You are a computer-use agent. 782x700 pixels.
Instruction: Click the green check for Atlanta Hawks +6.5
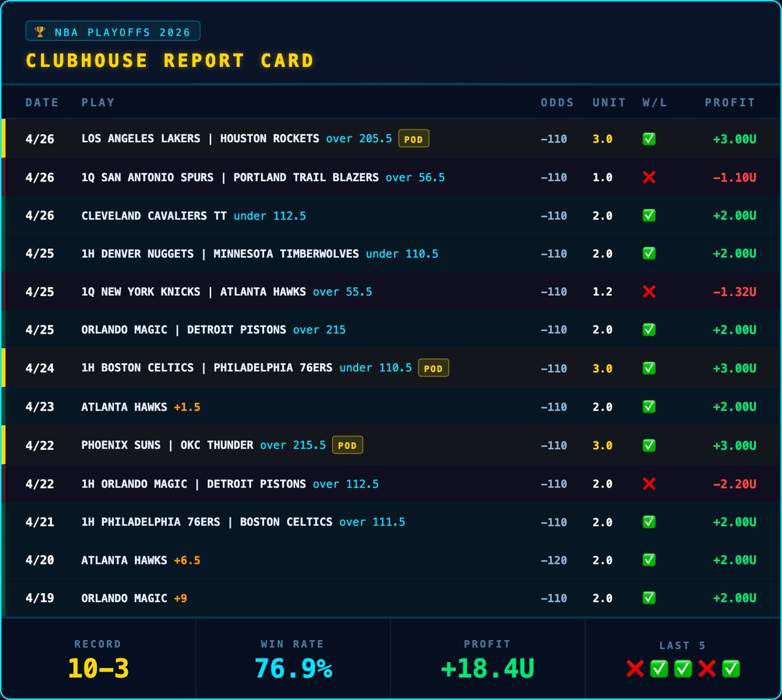click(x=649, y=560)
